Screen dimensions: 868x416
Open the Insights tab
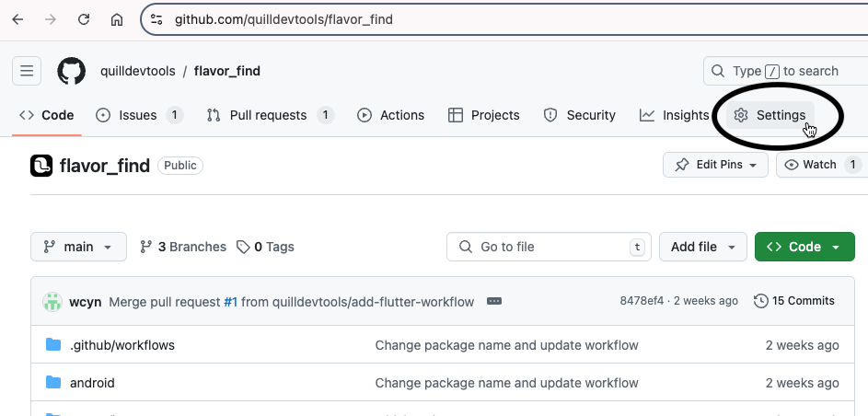(x=675, y=115)
